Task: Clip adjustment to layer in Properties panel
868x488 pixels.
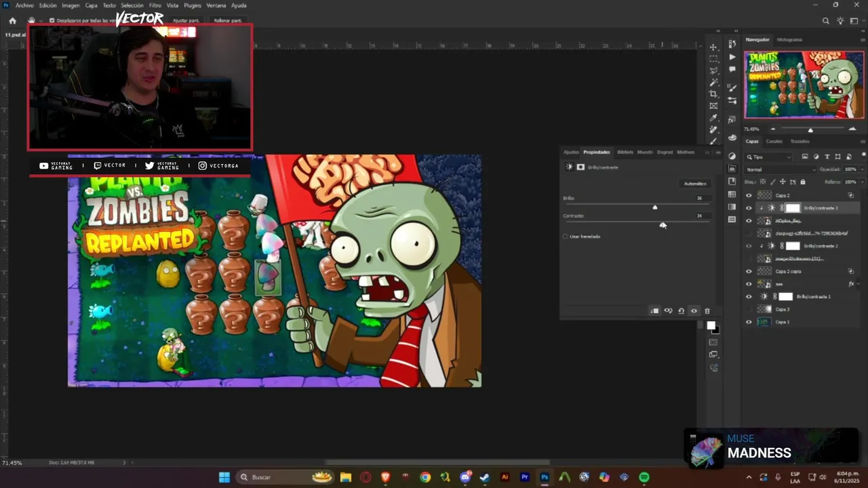Action: click(654, 311)
